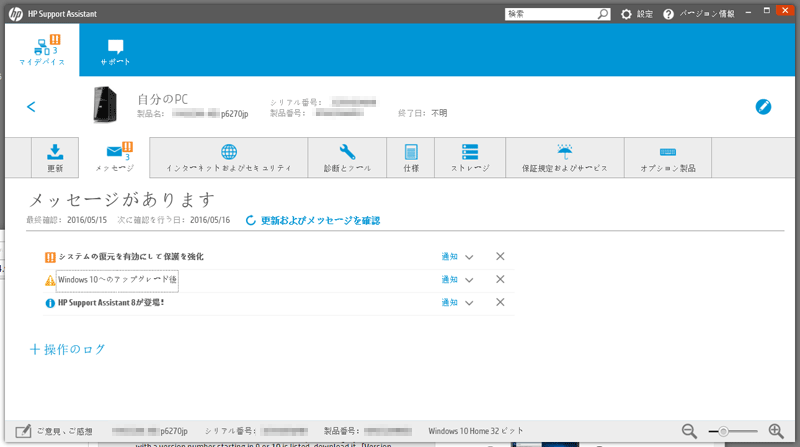Open バージョン情報 help icon
The image size is (800, 447).
668,14
